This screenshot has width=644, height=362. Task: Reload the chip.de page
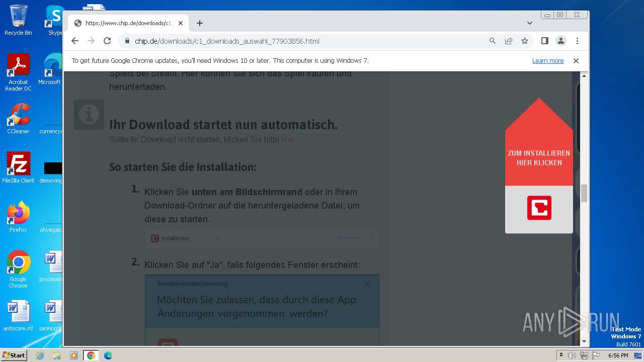pyautogui.click(x=107, y=41)
